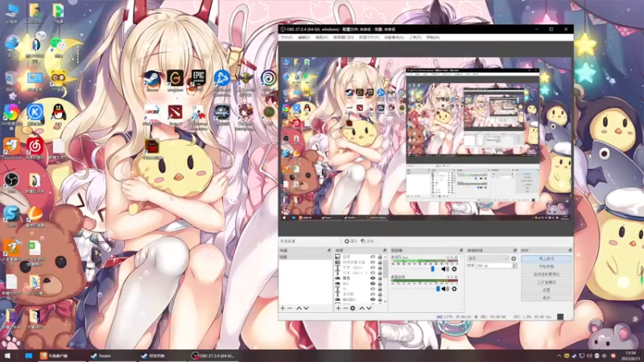Open the 帮助(H) menu in OBS

pos(432,37)
